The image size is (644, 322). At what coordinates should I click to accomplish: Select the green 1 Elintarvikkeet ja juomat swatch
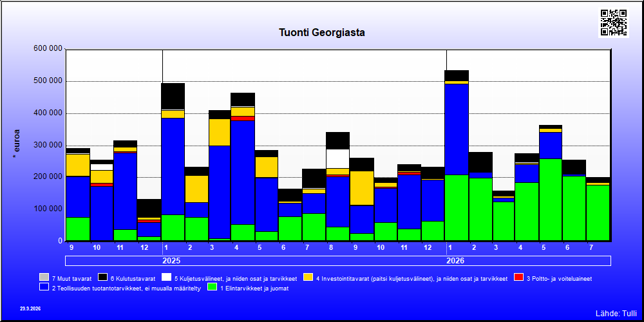tap(213, 287)
